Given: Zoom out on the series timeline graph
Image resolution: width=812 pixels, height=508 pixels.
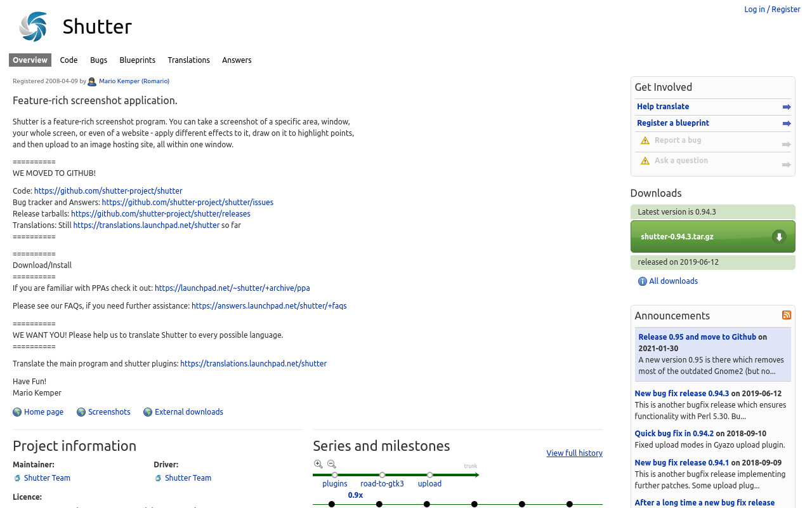Looking at the screenshot, I should (x=331, y=464).
